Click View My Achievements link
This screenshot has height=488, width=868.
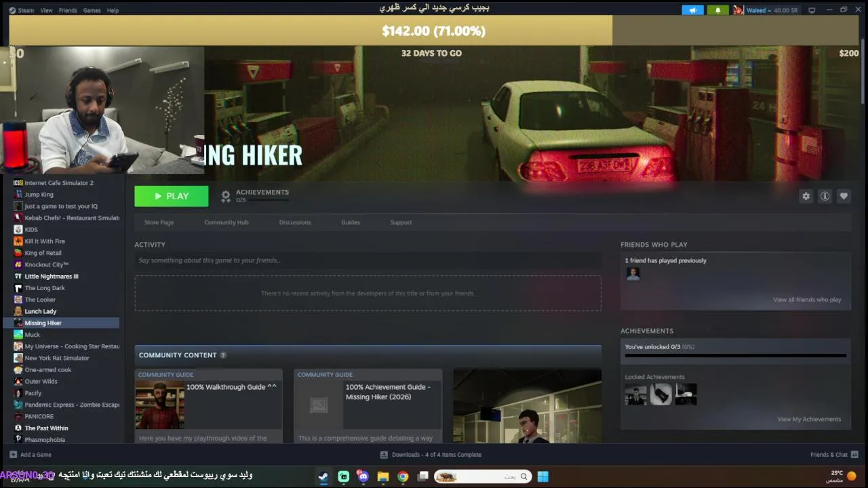click(809, 419)
